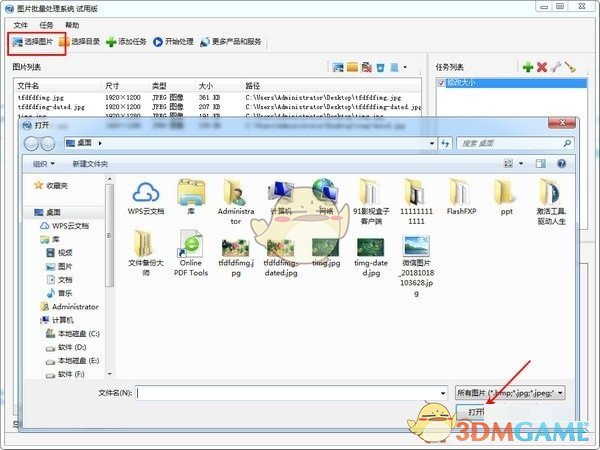Click navigation pane scrollbar down arrow
Image resolution: width=600 pixels, height=450 pixels.
(110, 374)
